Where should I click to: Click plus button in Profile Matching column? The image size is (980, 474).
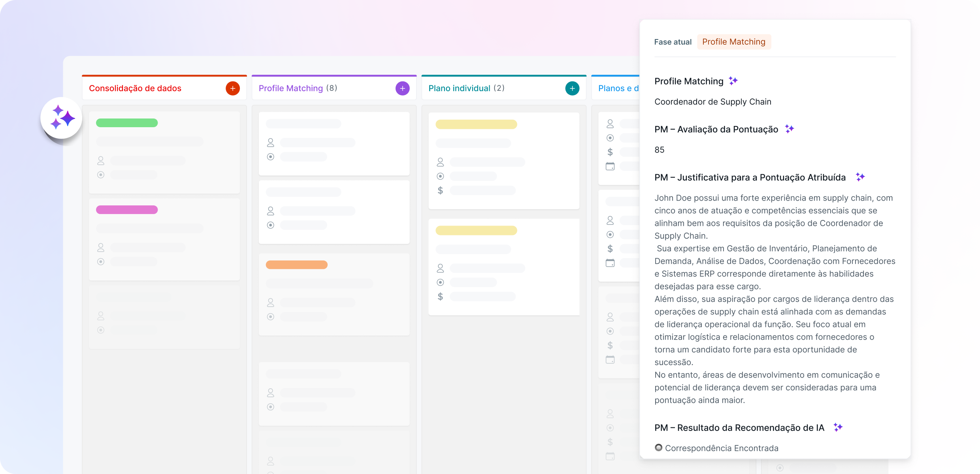coord(402,88)
